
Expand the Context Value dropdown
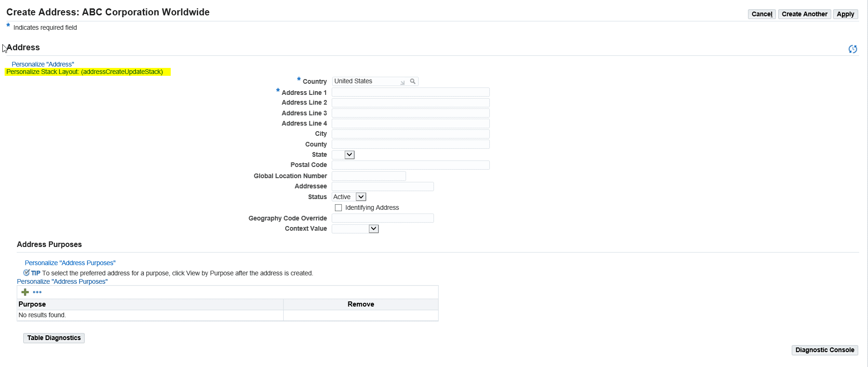pyautogui.click(x=374, y=229)
